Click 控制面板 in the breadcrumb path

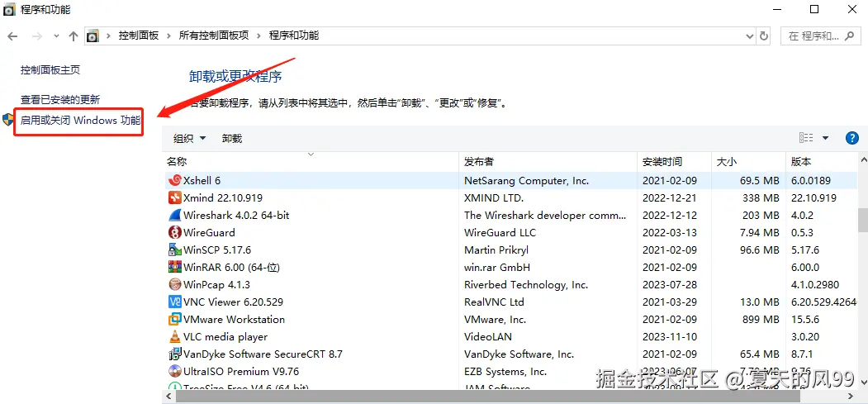[139, 36]
